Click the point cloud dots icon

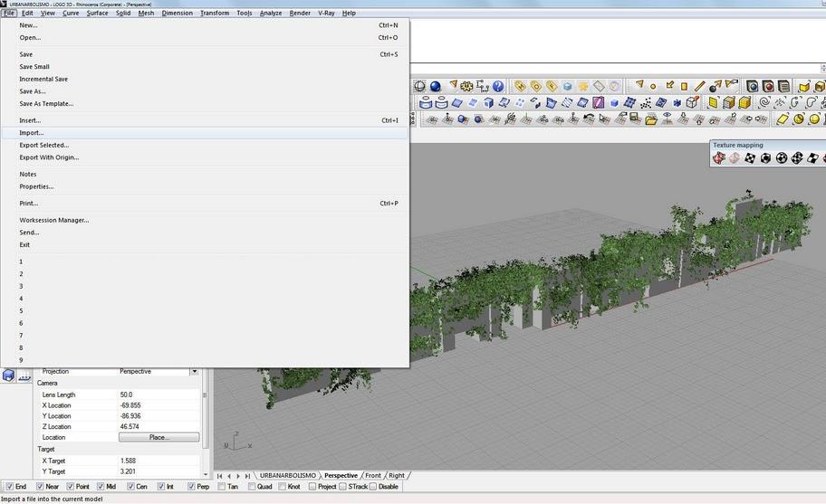645,102
